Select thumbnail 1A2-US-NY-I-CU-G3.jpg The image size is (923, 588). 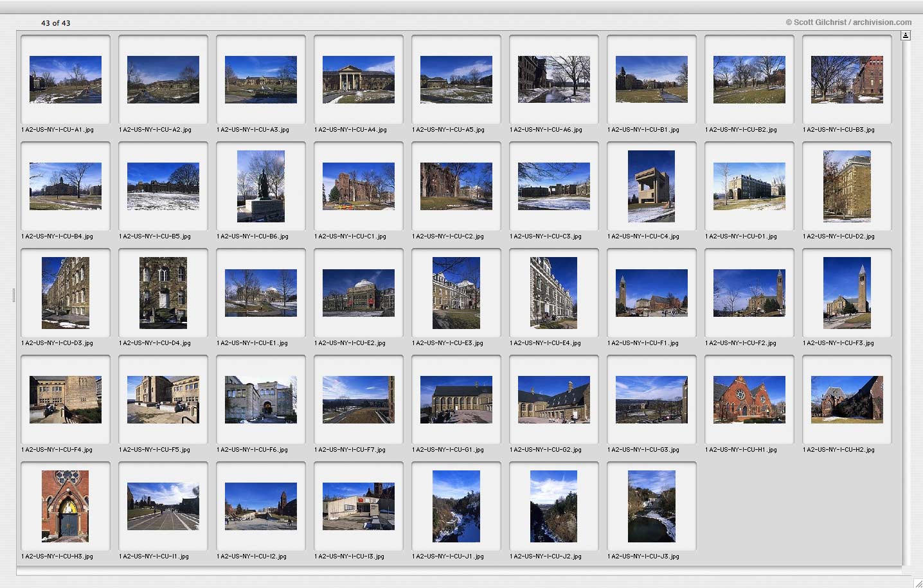click(652, 400)
